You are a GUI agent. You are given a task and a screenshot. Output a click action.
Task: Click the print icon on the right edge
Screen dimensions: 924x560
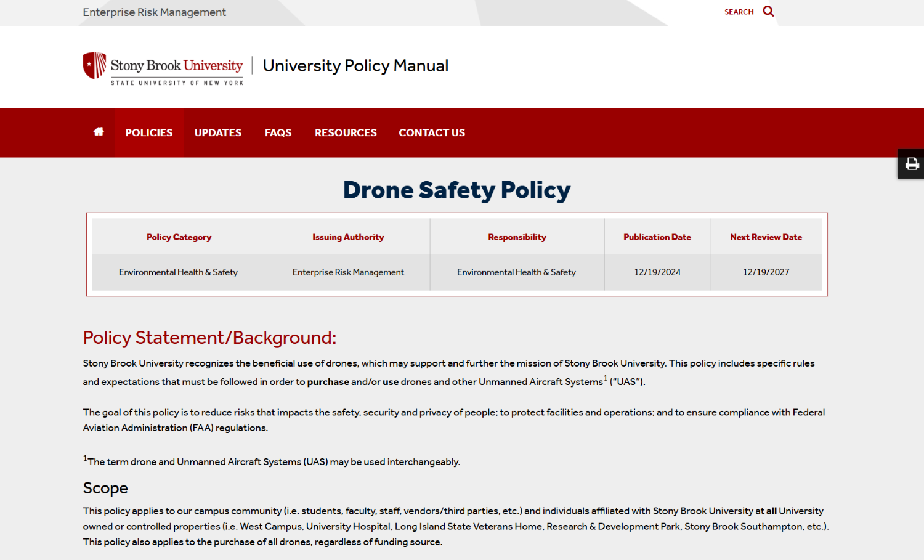pyautogui.click(x=911, y=163)
